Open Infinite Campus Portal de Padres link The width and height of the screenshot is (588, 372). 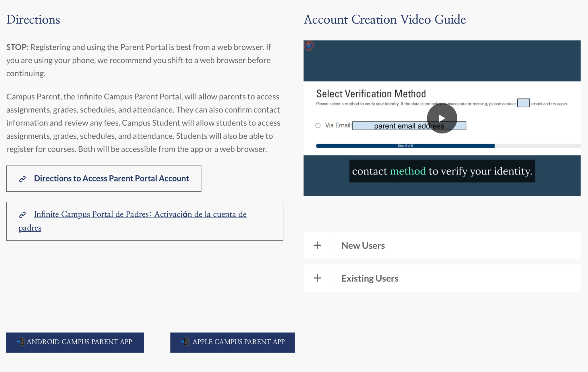pos(133,221)
